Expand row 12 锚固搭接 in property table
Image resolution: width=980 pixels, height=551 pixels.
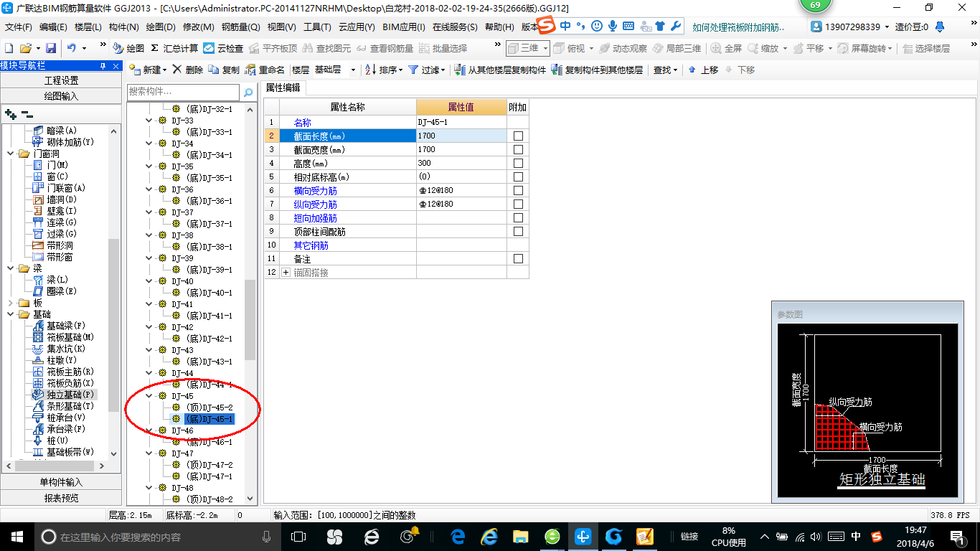tap(286, 273)
